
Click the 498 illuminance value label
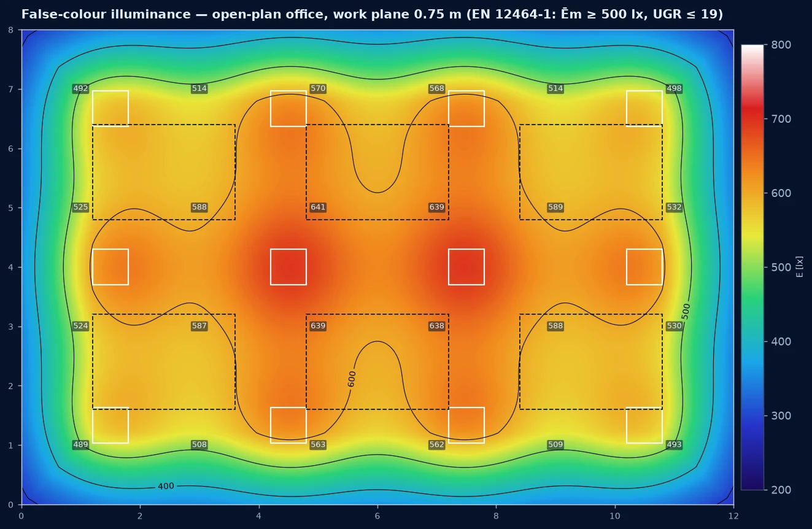coord(674,89)
